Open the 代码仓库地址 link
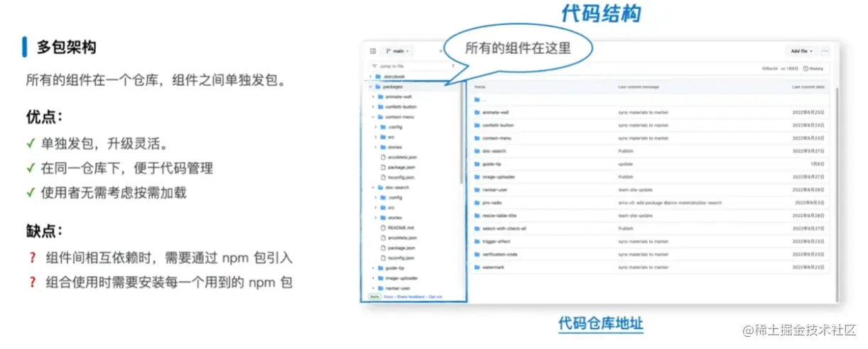This screenshot has width=868, height=349. click(x=600, y=323)
